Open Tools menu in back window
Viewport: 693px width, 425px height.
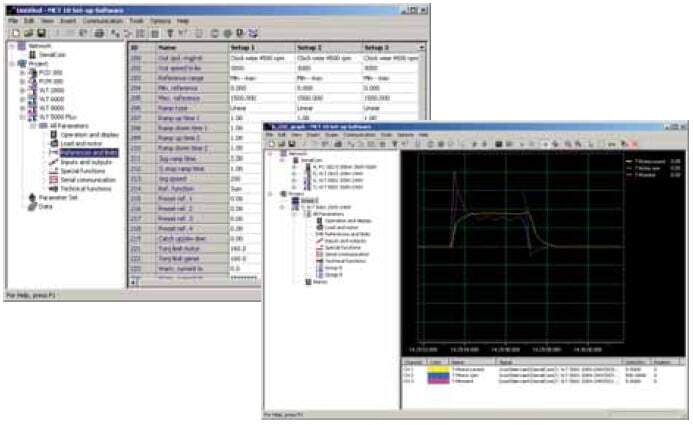(137, 21)
